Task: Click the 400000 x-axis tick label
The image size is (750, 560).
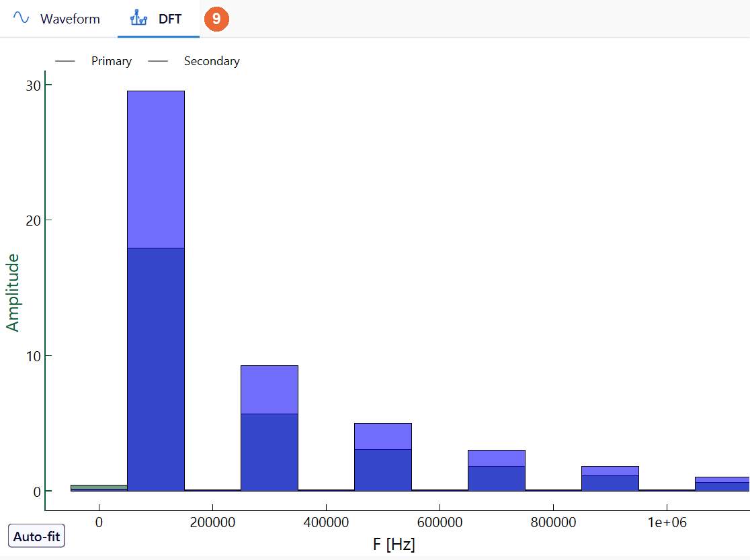Action: [x=326, y=522]
